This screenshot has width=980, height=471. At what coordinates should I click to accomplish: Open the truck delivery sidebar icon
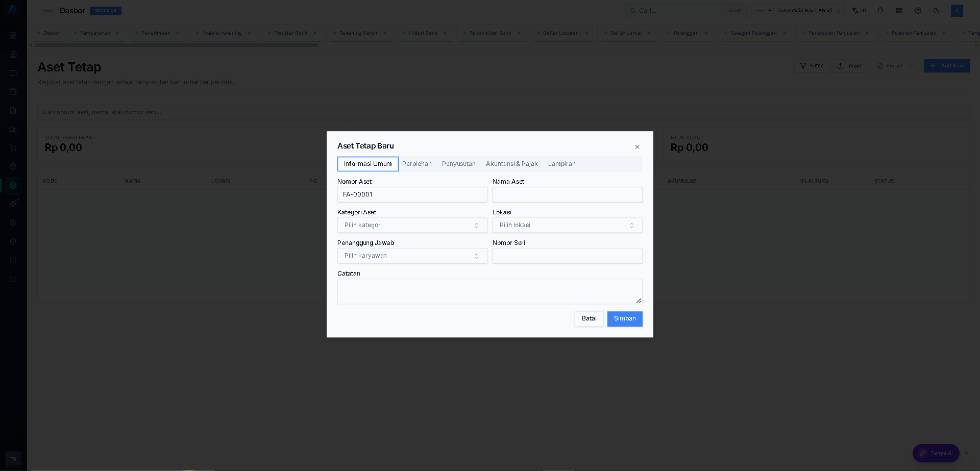coord(13,129)
